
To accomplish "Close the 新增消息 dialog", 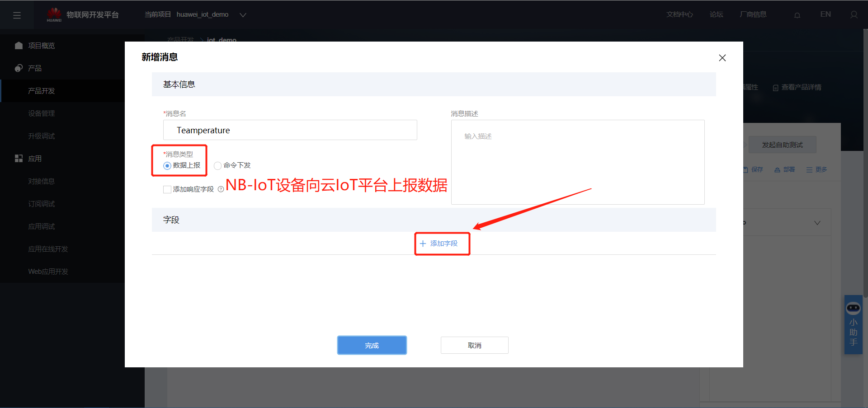I will click(x=722, y=58).
